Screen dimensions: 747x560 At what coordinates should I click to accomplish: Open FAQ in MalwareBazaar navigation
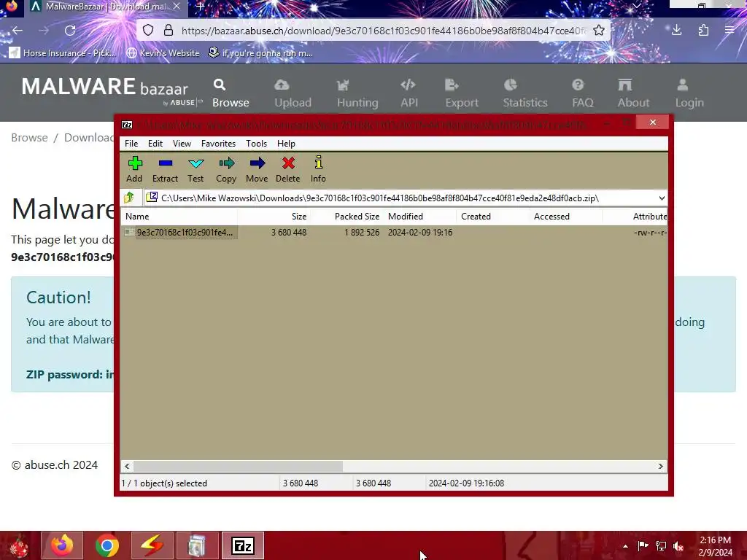pos(583,93)
